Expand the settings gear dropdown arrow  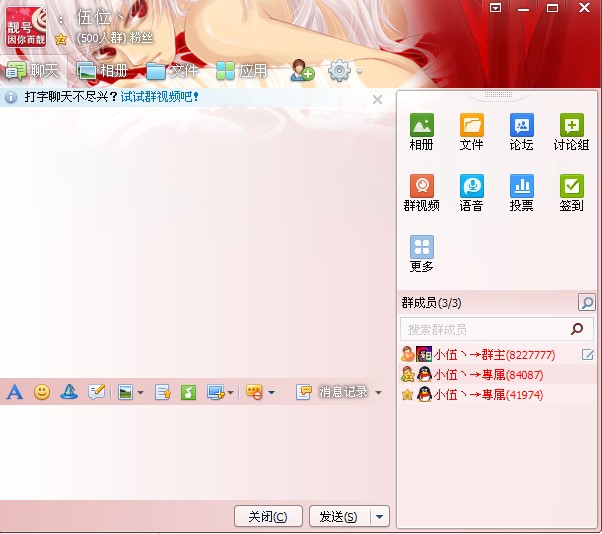[x=359, y=71]
